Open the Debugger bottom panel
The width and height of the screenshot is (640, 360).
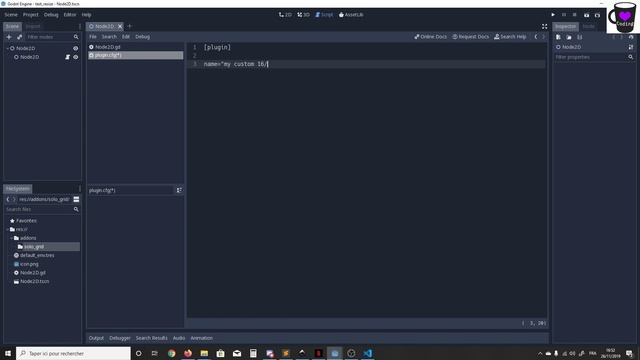(x=120, y=338)
